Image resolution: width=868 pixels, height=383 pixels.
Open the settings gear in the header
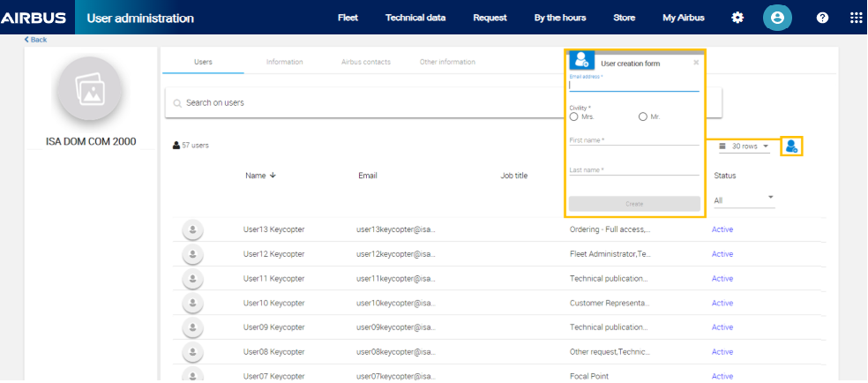click(x=737, y=18)
